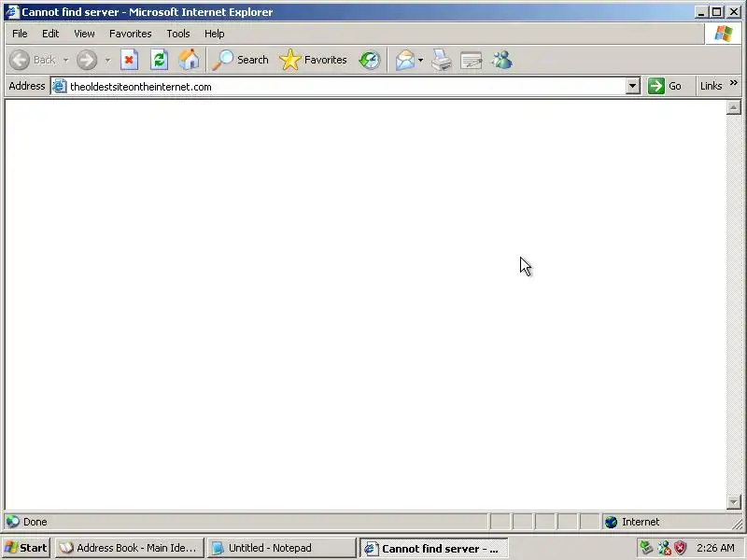Image resolution: width=747 pixels, height=560 pixels.
Task: Click the Done status text
Action: [x=35, y=523]
